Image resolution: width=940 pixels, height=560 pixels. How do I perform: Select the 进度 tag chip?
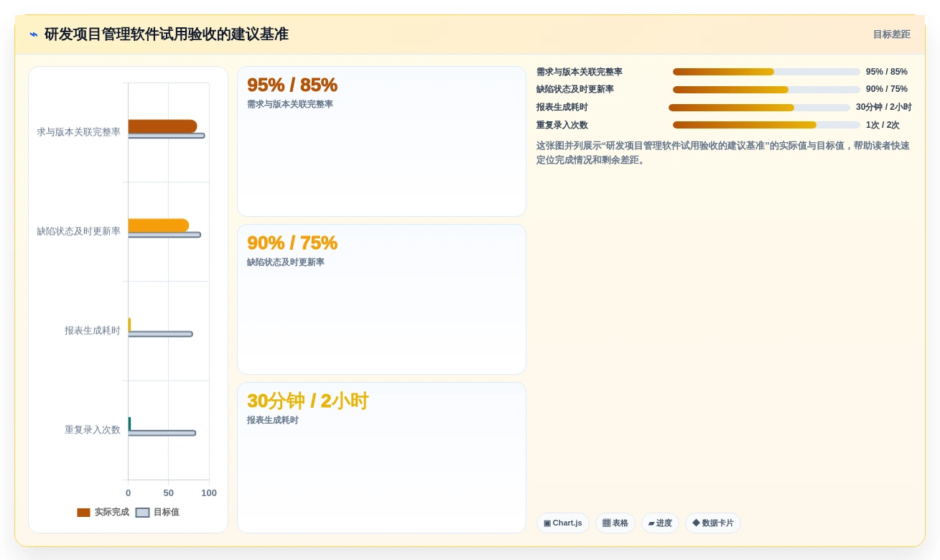[660, 523]
